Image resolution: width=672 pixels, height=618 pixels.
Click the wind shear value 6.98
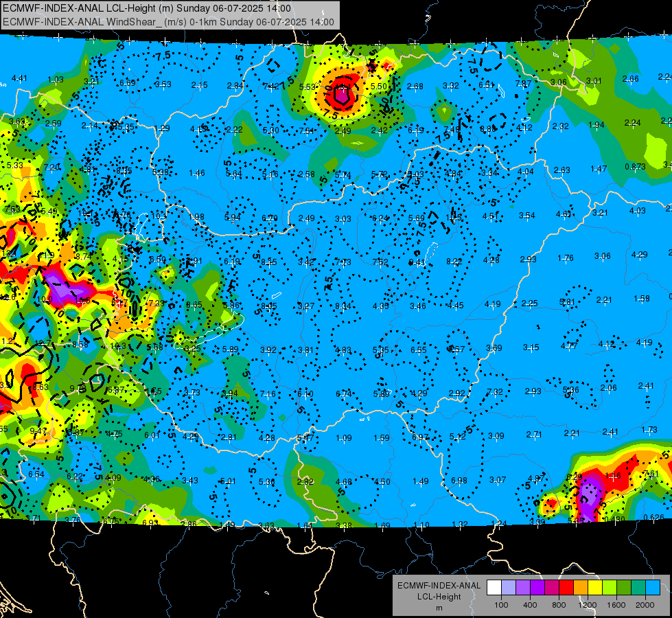(459, 481)
